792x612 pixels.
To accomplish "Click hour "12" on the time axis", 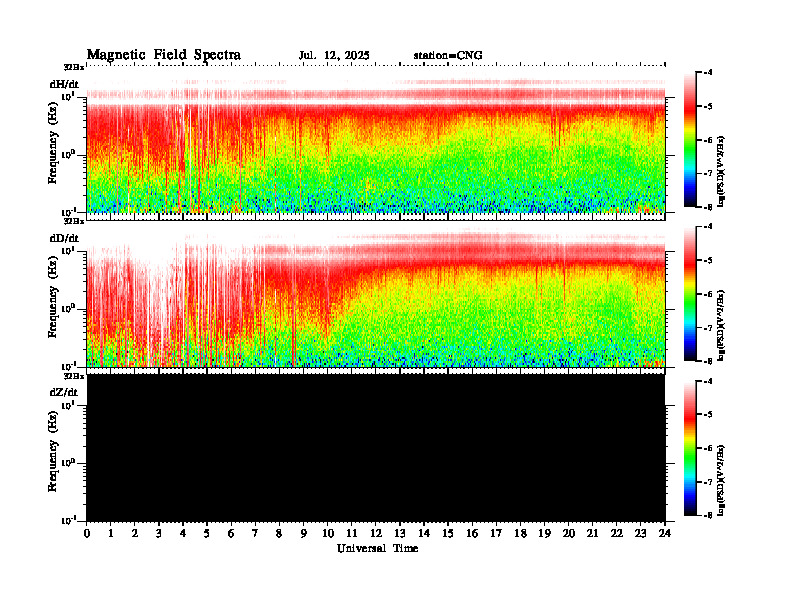I will [376, 533].
